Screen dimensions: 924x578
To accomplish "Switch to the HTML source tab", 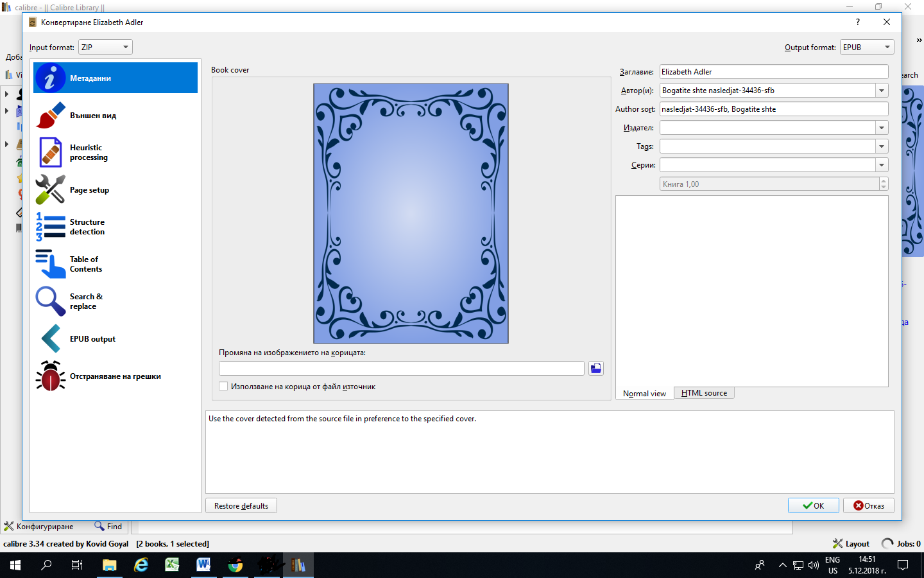I will click(x=704, y=393).
